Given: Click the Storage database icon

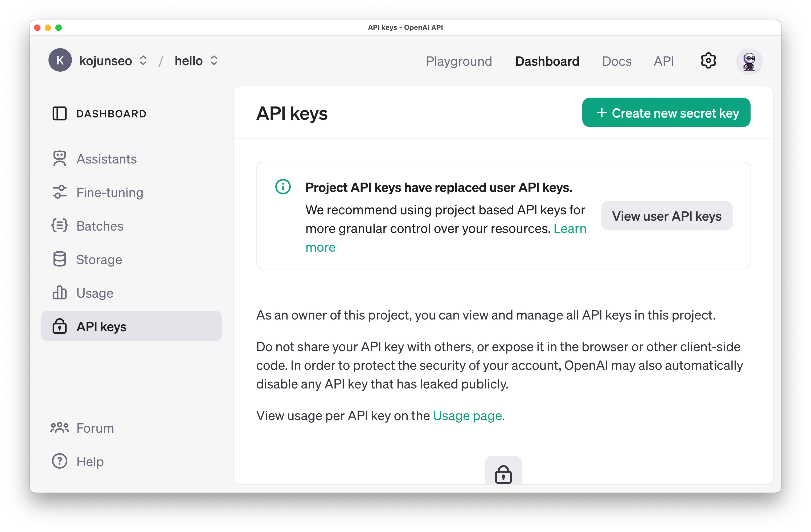Looking at the screenshot, I should click(59, 259).
